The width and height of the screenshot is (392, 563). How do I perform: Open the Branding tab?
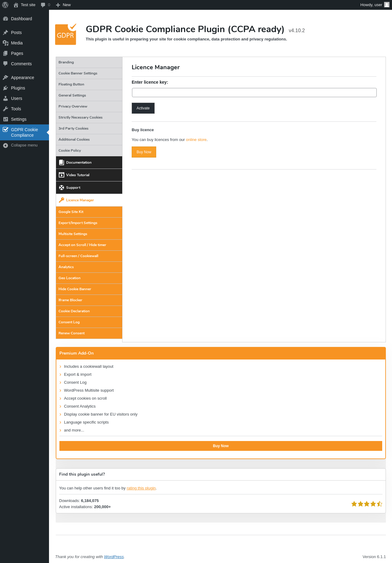click(x=89, y=62)
